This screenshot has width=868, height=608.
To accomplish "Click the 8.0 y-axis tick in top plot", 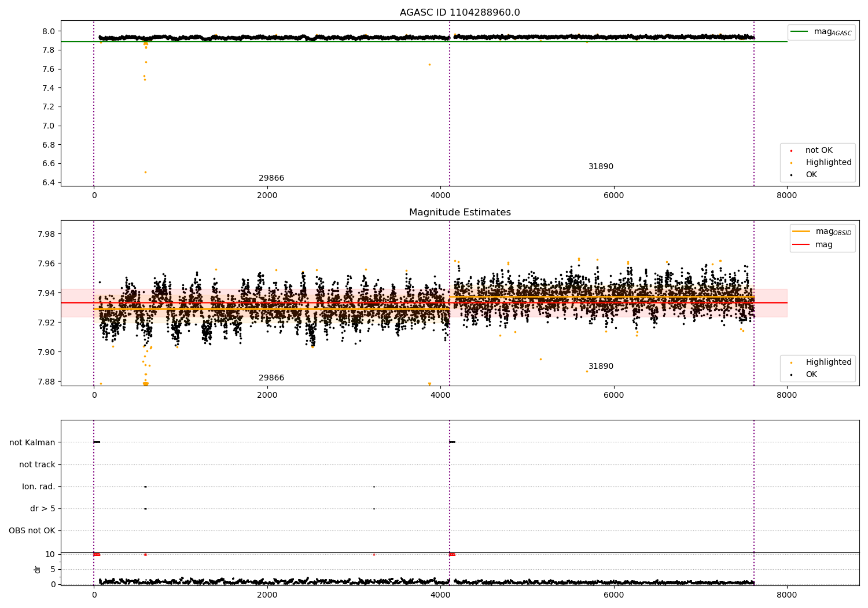I will (x=49, y=31).
